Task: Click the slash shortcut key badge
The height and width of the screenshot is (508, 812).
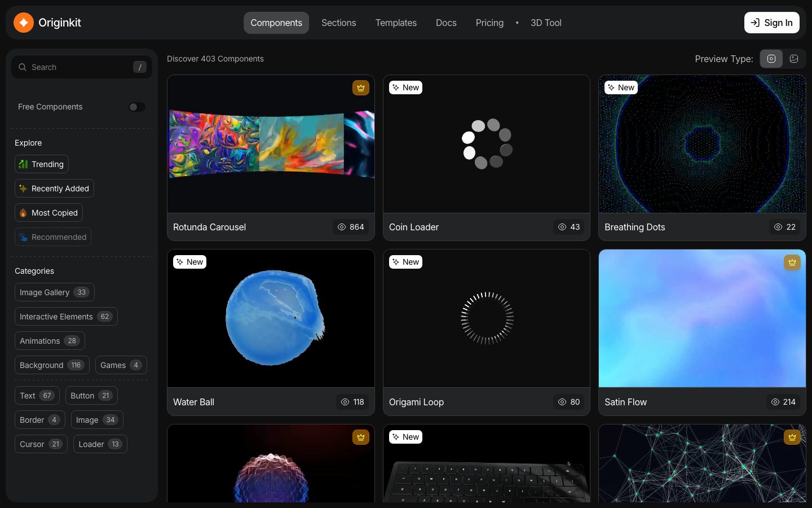Action: [x=140, y=67]
